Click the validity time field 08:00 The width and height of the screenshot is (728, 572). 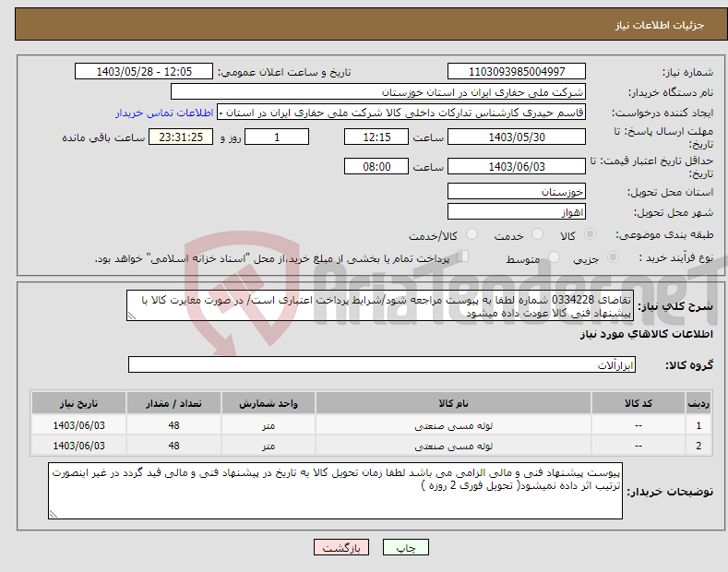(x=376, y=166)
